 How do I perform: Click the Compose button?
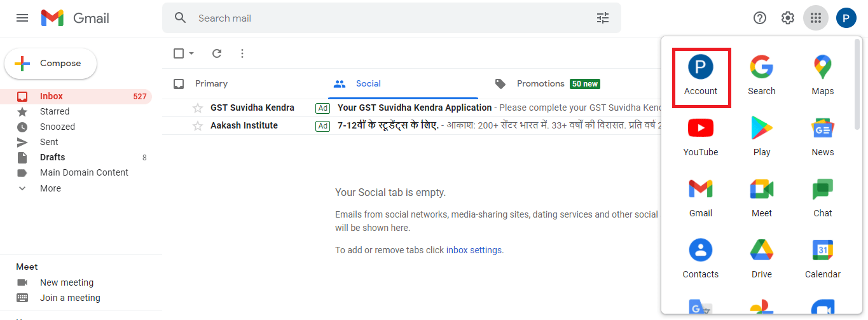tap(51, 64)
